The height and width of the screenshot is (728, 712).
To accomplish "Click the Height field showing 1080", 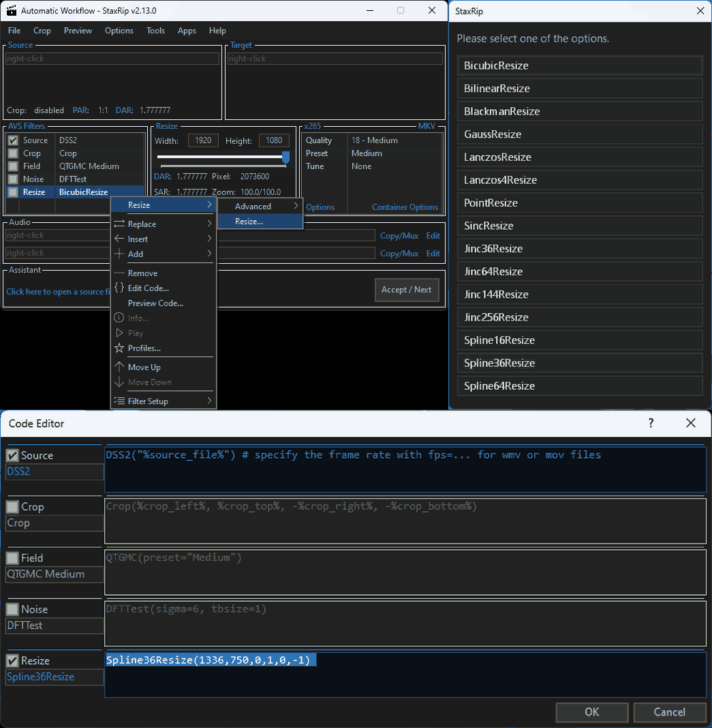I will (x=274, y=140).
